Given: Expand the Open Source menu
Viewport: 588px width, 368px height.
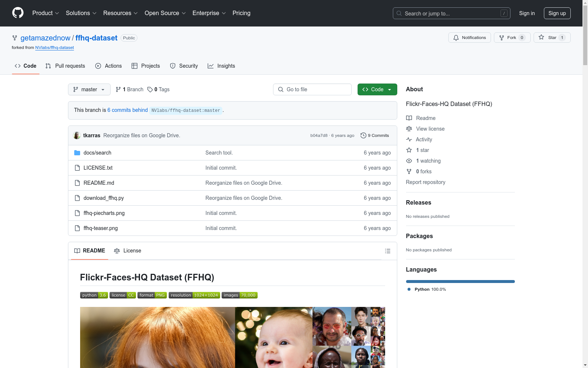Looking at the screenshot, I should click(165, 13).
